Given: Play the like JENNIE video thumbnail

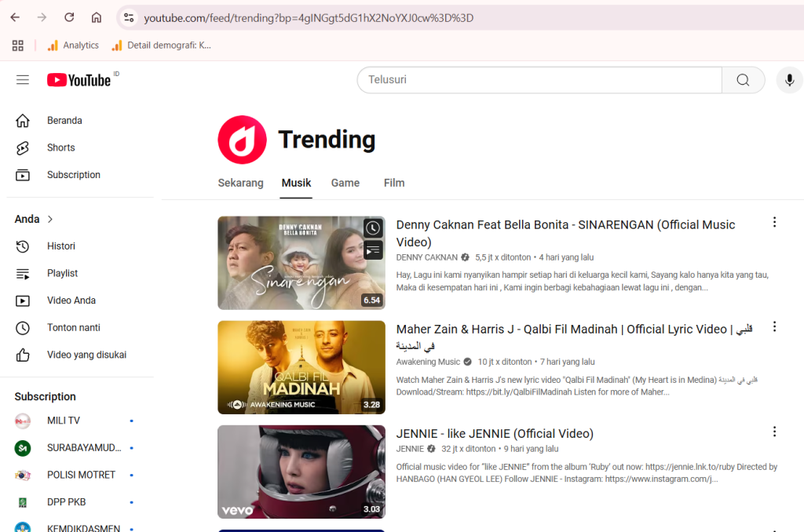Looking at the screenshot, I should (301, 472).
